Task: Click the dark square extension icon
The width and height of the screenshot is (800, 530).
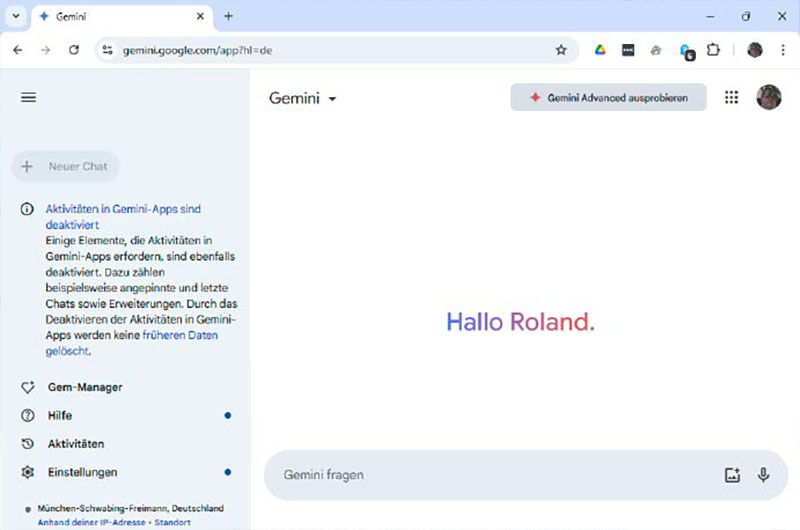Action: pyautogui.click(x=628, y=50)
